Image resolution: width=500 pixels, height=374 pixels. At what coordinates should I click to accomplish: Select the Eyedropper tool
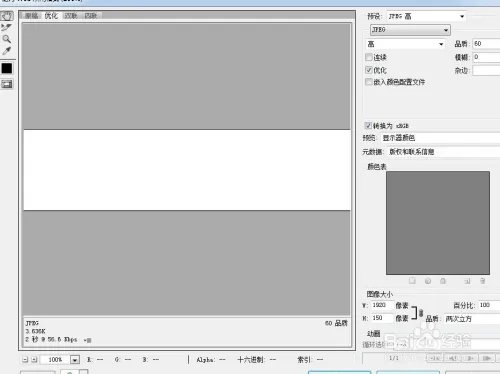(x=6, y=51)
